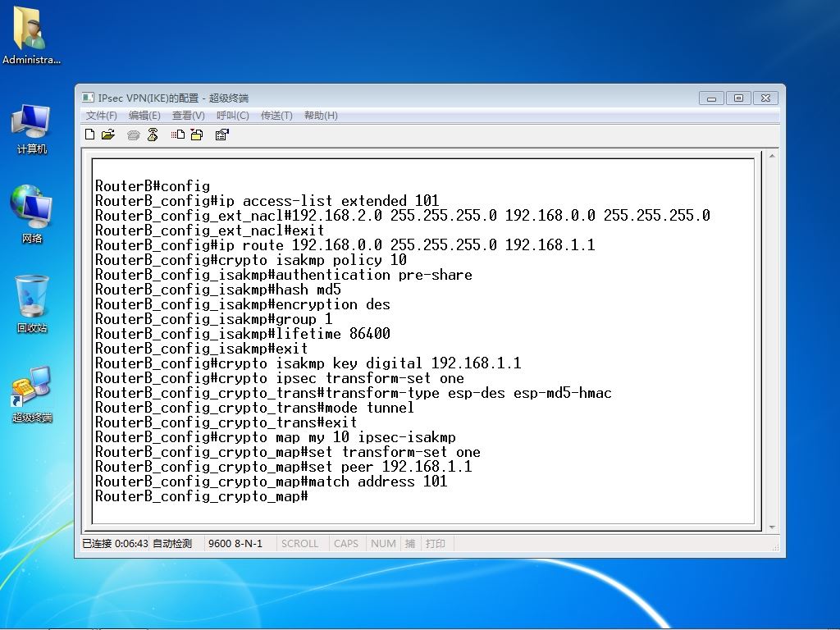Open the 呼叫(C) menu
This screenshot has width=840, height=630.
click(232, 115)
